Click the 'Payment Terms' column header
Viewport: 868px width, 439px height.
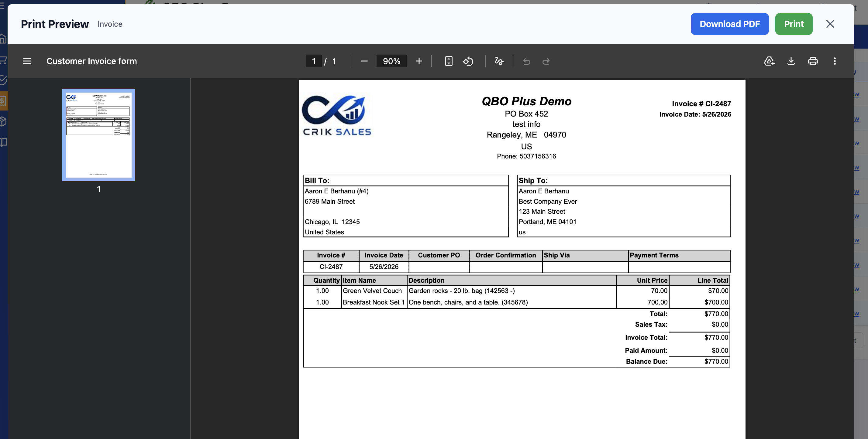pyautogui.click(x=679, y=255)
